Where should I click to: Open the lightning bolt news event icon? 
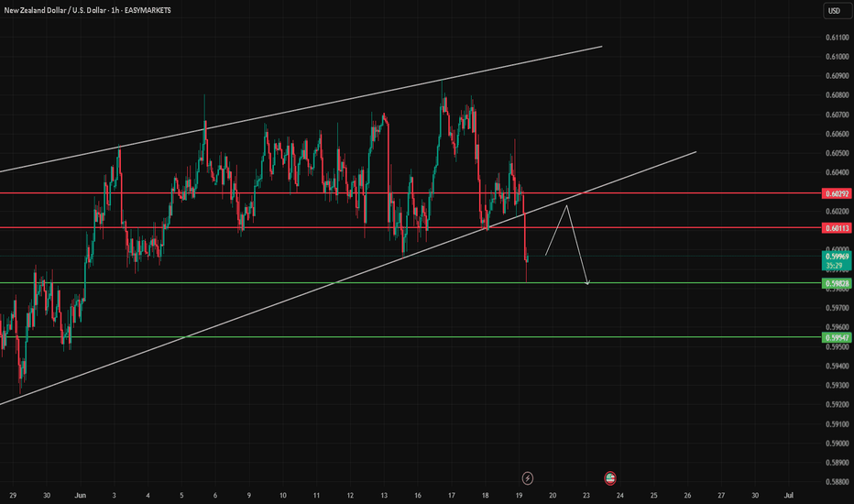[x=527, y=478]
